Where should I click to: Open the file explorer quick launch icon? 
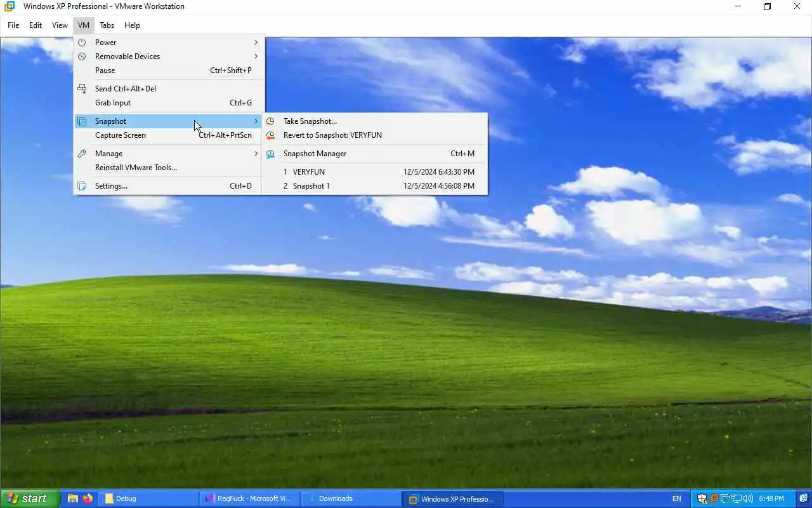coord(73,498)
